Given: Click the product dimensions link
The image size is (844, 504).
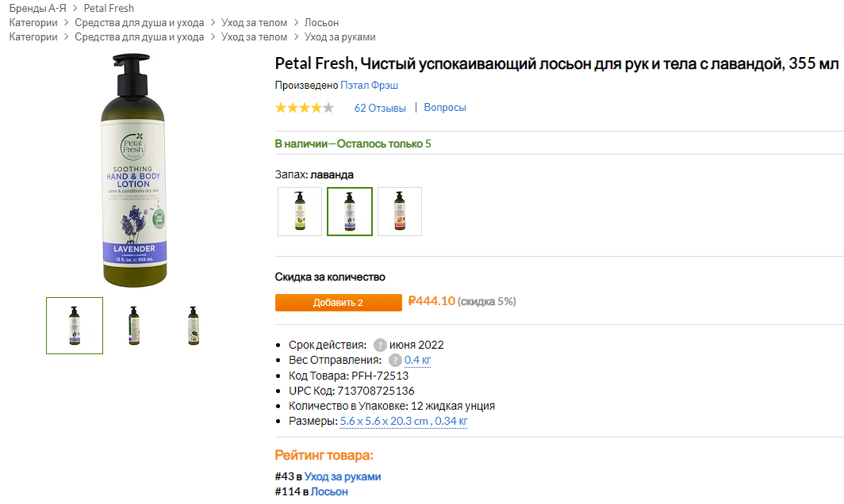Looking at the screenshot, I should (404, 422).
